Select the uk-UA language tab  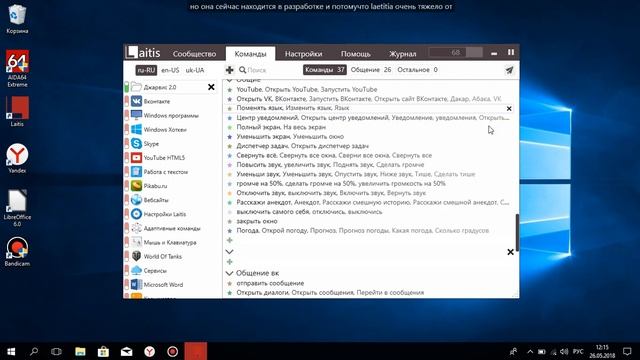pyautogui.click(x=195, y=70)
